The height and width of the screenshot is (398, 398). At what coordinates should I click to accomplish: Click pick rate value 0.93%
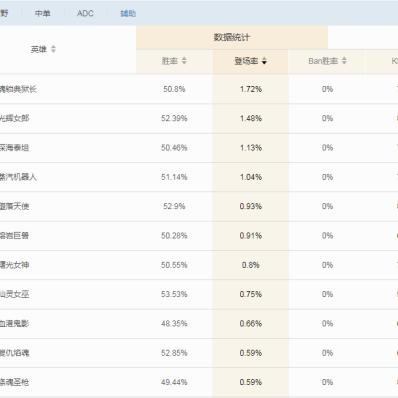(x=251, y=206)
